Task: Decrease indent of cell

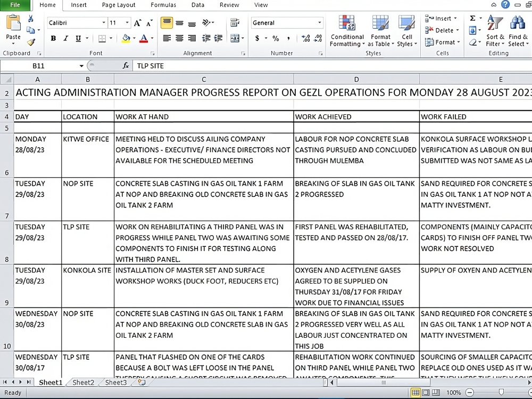Action: 206,38
